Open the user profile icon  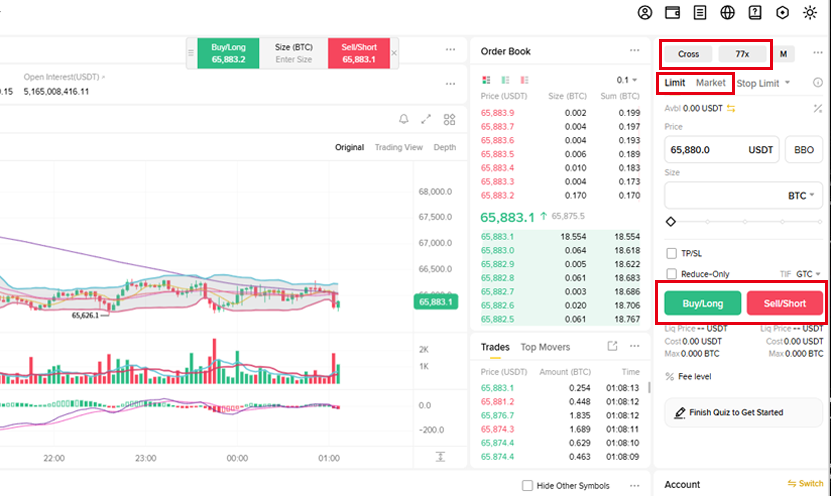click(x=644, y=12)
